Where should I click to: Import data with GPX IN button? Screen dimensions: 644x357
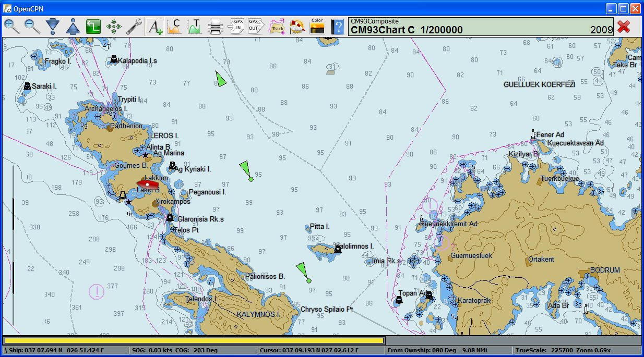click(236, 26)
